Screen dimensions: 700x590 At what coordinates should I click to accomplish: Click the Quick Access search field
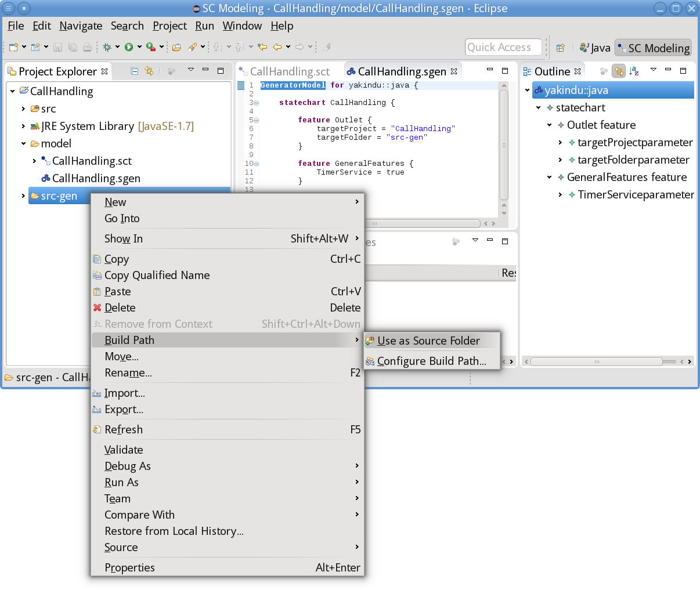point(503,47)
